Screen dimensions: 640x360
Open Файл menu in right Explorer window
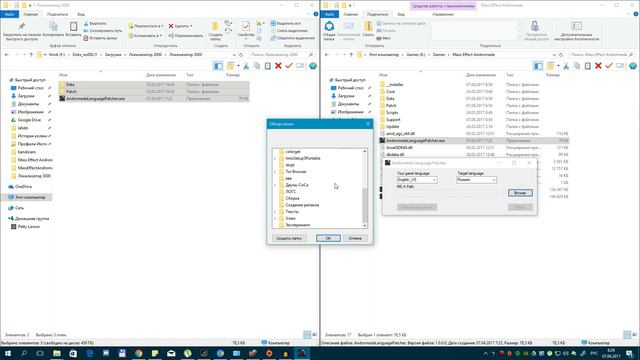click(x=329, y=14)
